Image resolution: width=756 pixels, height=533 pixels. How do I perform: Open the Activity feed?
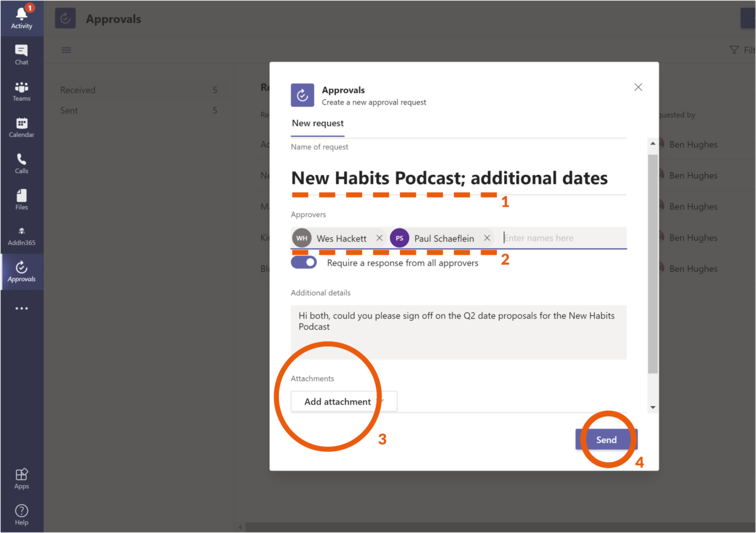[21, 18]
